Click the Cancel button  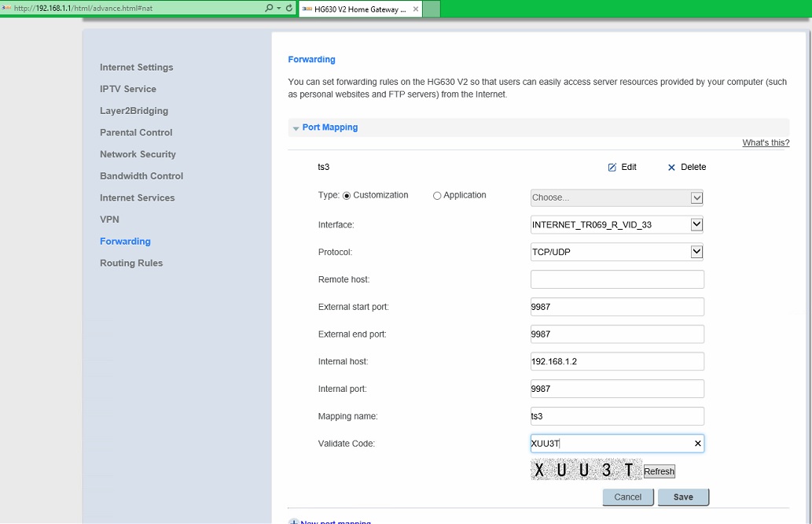point(627,497)
